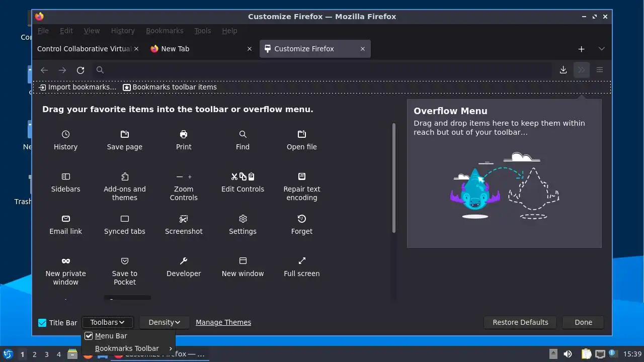Close the Customize Firefox tab
The image size is (644, 362).
363,49
